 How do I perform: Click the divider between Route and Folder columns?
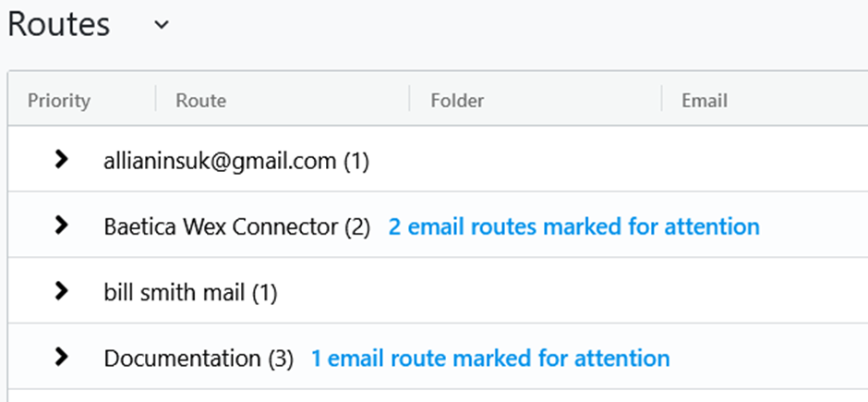pyautogui.click(x=409, y=100)
